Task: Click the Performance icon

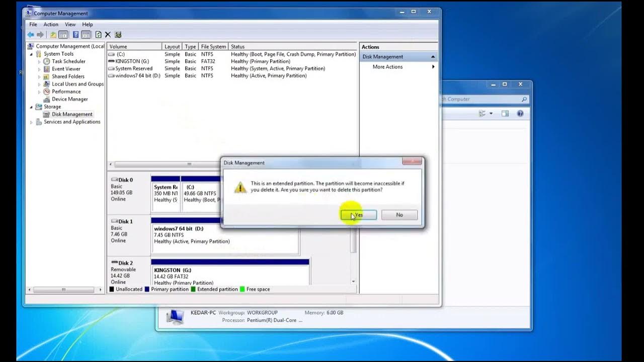Action: click(x=47, y=92)
